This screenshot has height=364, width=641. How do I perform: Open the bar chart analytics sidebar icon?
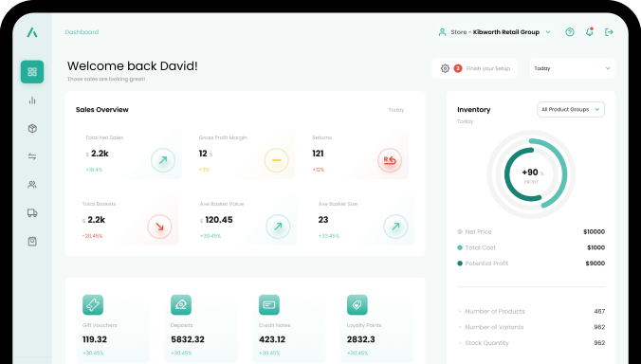tap(32, 100)
